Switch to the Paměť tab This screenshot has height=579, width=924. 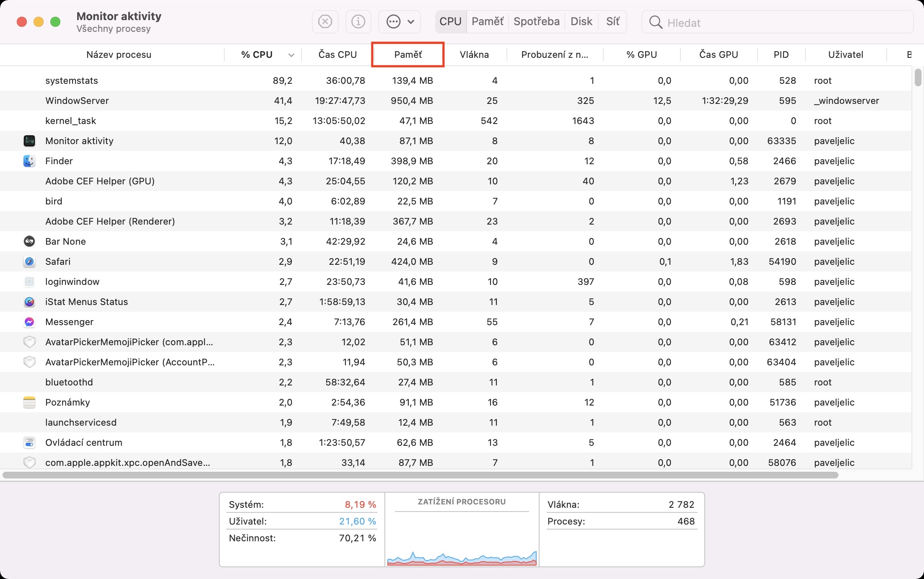(x=487, y=21)
